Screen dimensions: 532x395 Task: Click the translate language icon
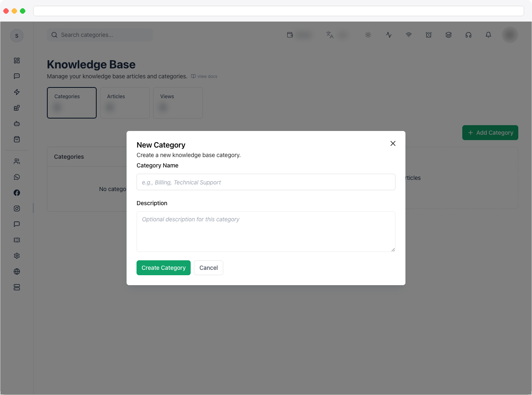[x=330, y=35]
